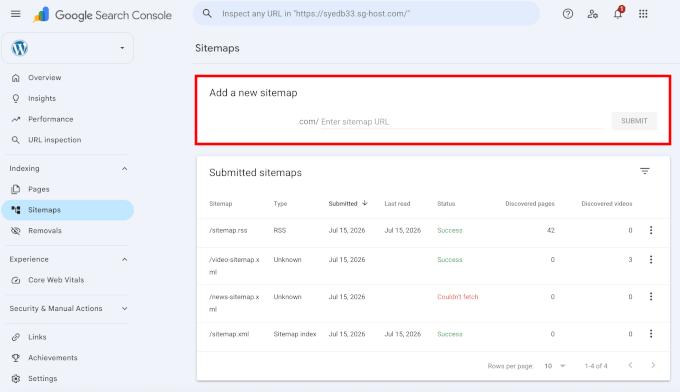Go to the next page of sitemaps
This screenshot has width=680, height=392.
coord(653,366)
